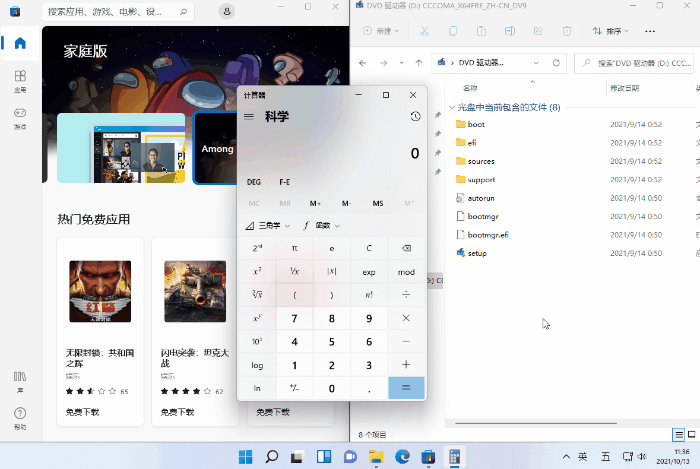Expand the 函数 function dropdown

322,226
